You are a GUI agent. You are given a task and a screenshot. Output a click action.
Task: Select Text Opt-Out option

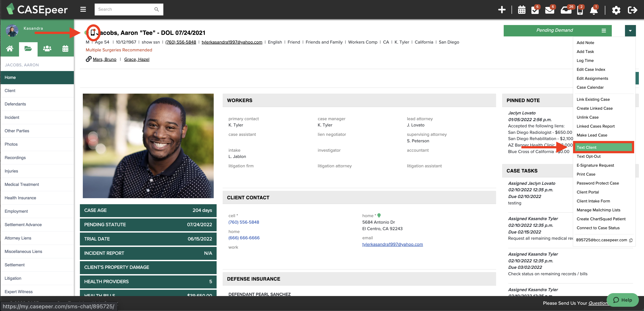pos(589,156)
